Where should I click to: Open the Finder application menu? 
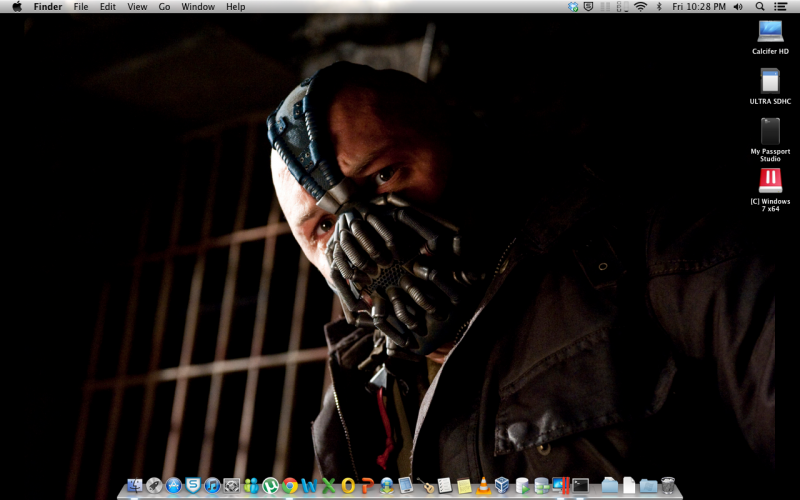[x=48, y=7]
